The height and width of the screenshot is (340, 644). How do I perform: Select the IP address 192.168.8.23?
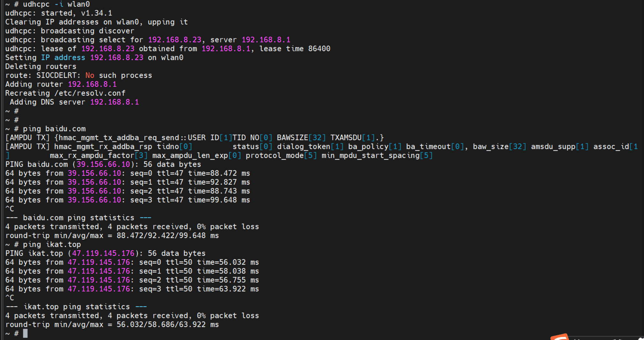point(116,58)
